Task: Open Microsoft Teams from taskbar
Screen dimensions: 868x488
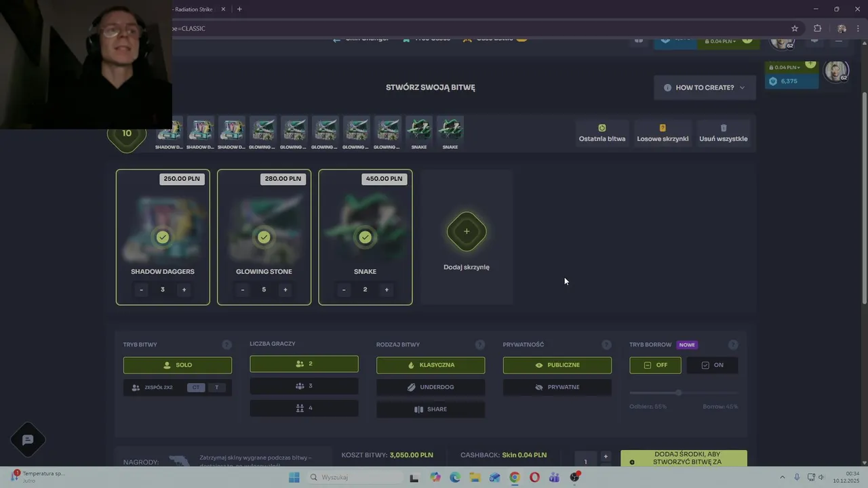Action: pos(555,478)
